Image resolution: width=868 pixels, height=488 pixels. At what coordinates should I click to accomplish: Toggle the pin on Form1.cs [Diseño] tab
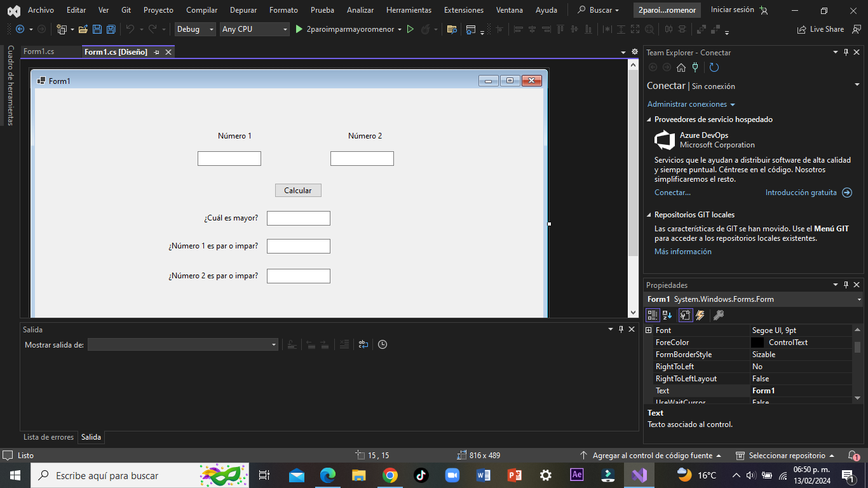click(x=157, y=52)
